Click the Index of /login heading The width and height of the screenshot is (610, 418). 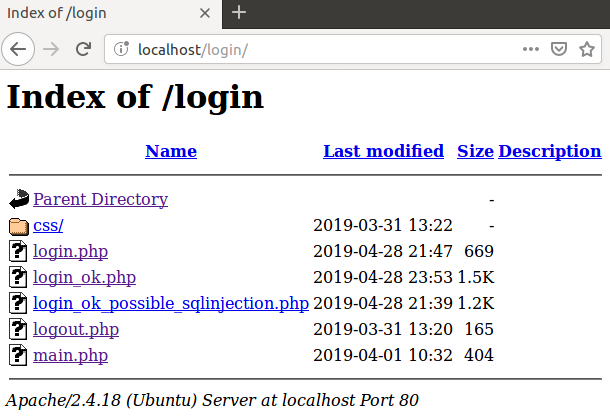click(135, 97)
